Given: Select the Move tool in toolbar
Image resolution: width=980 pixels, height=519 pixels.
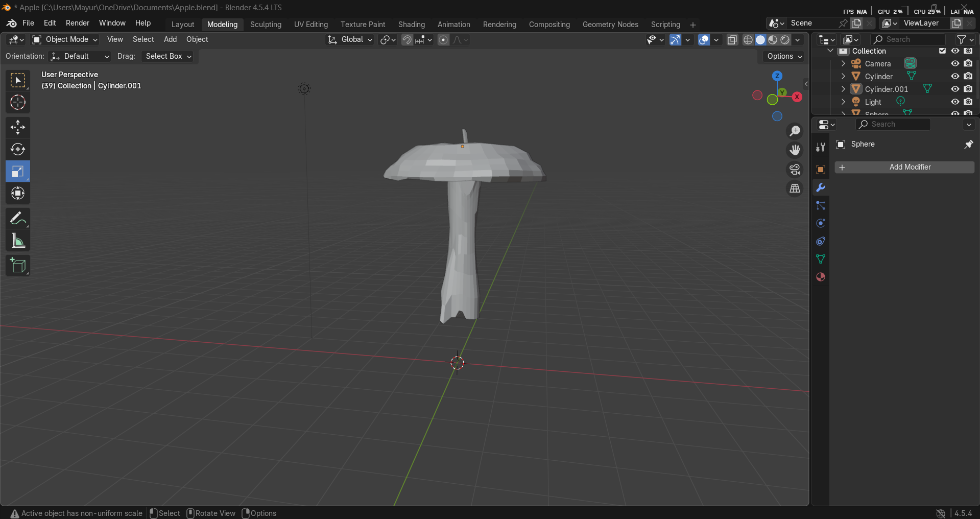Looking at the screenshot, I should pos(18,127).
